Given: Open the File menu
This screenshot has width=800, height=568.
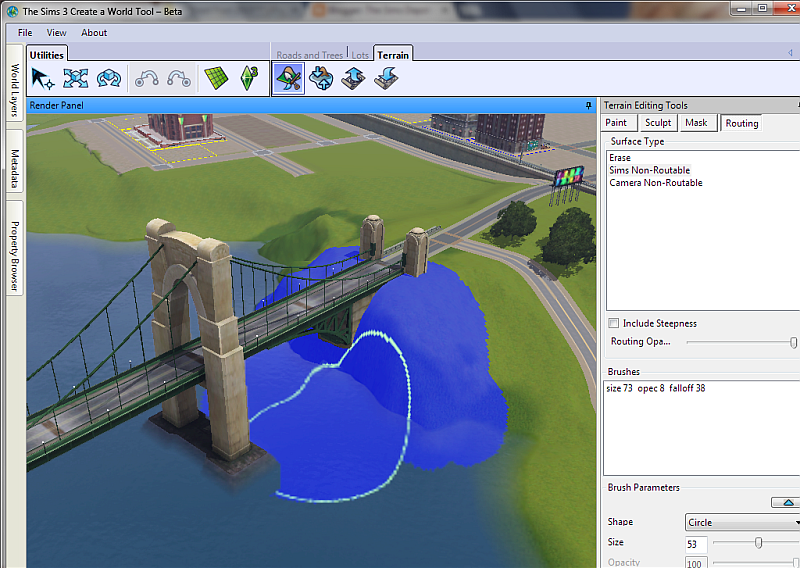Looking at the screenshot, I should [25, 33].
